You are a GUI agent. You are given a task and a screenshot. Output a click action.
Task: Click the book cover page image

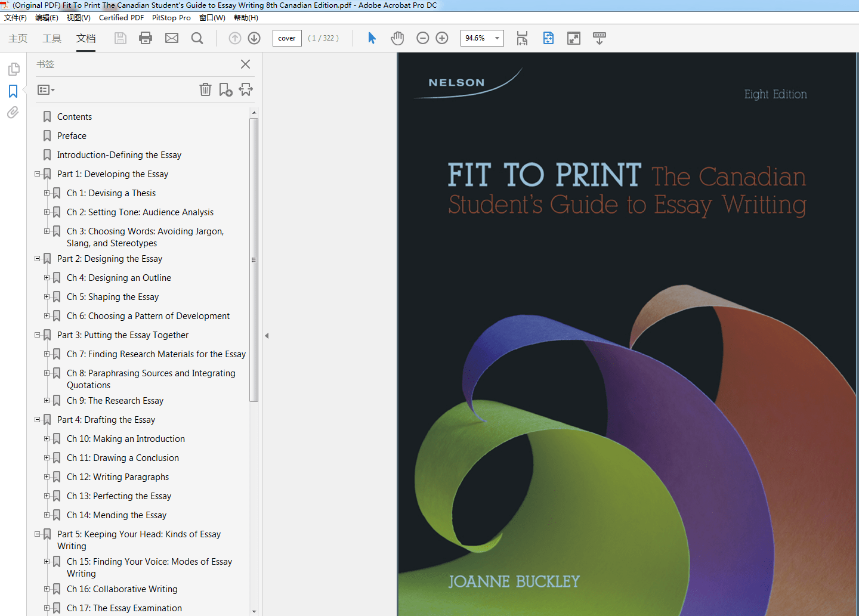click(627, 334)
